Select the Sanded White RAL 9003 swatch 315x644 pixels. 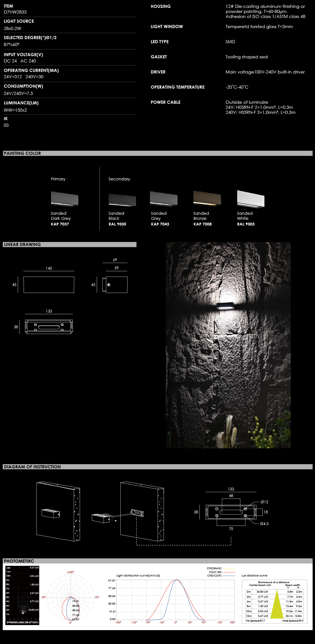[x=251, y=199]
